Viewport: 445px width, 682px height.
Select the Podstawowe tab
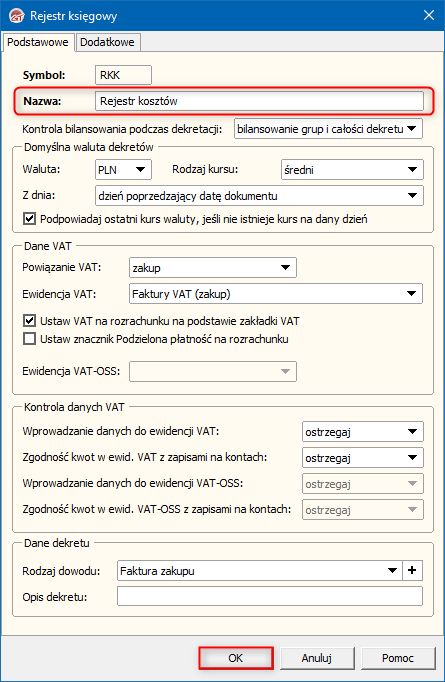pos(38,42)
